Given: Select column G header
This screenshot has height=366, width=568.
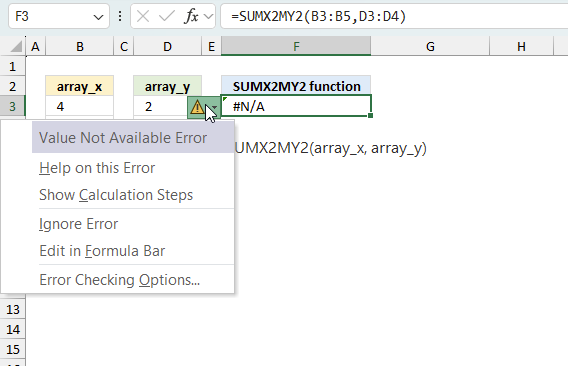Looking at the screenshot, I should click(x=430, y=46).
